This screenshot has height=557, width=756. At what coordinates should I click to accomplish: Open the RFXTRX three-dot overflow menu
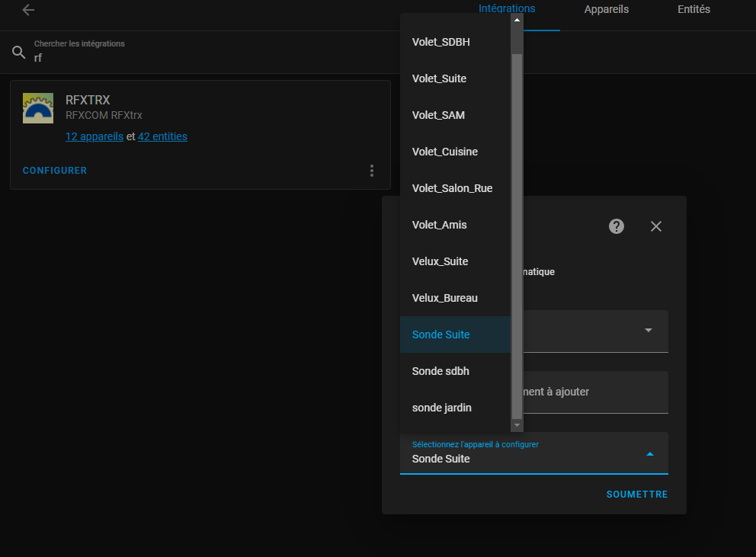coord(372,171)
